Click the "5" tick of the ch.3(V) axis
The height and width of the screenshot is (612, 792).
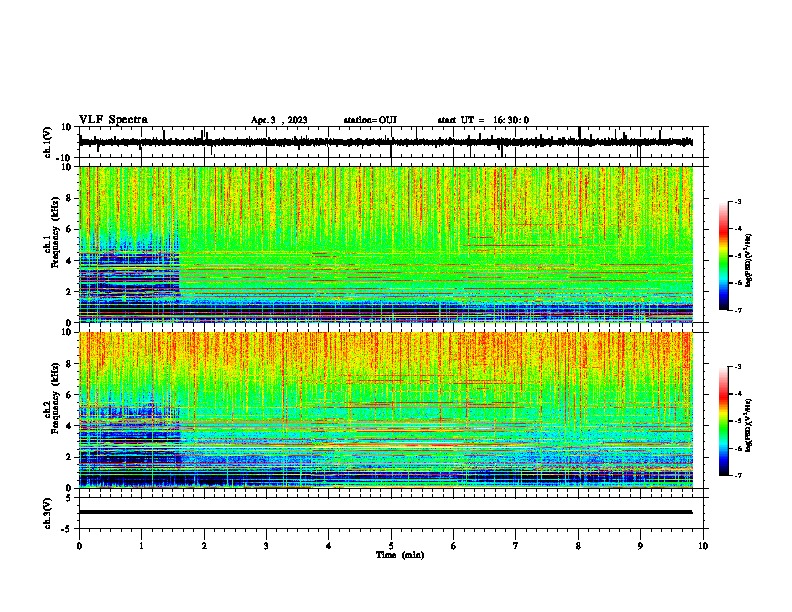tap(70, 498)
